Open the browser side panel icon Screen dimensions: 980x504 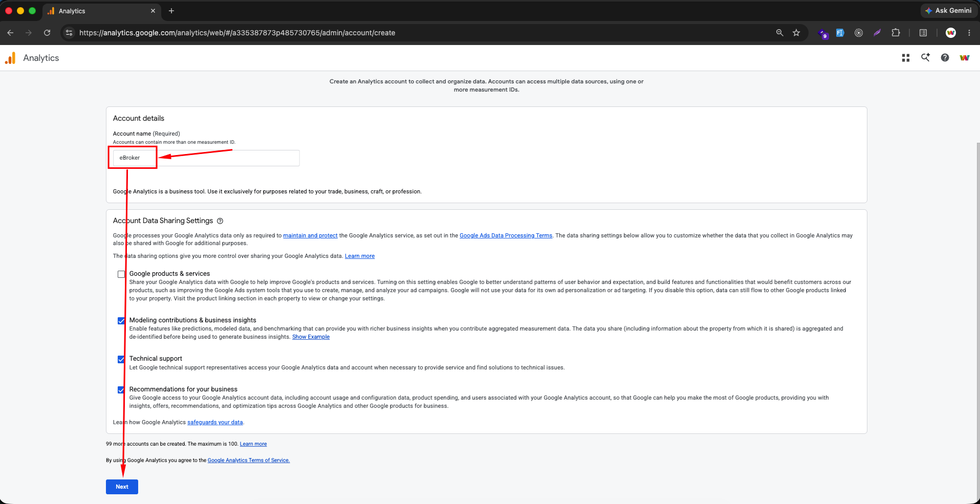(923, 33)
